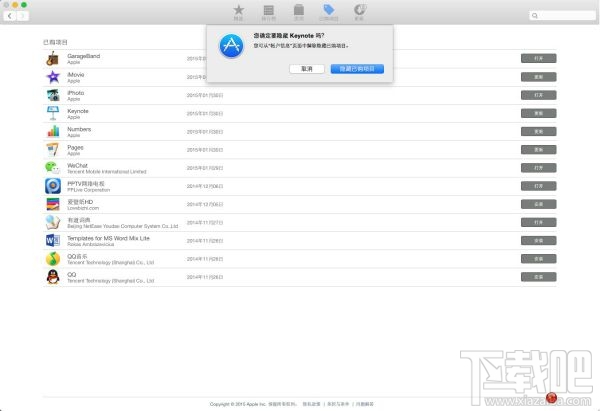Click the WeChat green bubbles icon
This screenshot has width=600, height=411.
(53, 168)
